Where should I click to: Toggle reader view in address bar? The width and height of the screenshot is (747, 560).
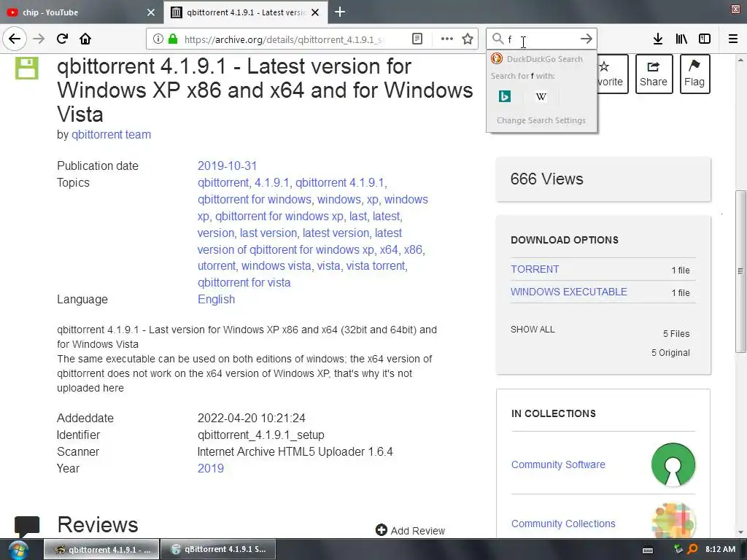(417, 39)
